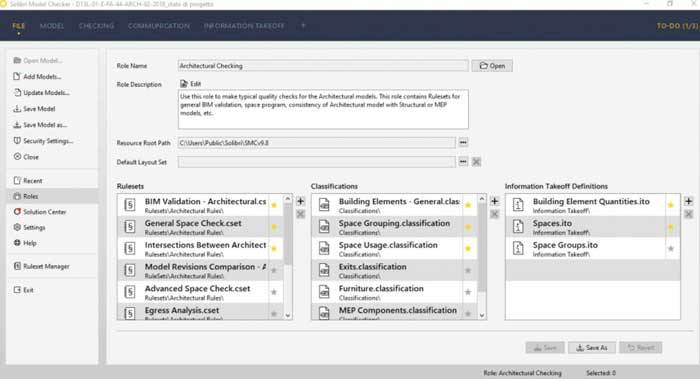The image size is (700, 379).
Task: Open Help from the sidebar
Action: coord(25,243)
